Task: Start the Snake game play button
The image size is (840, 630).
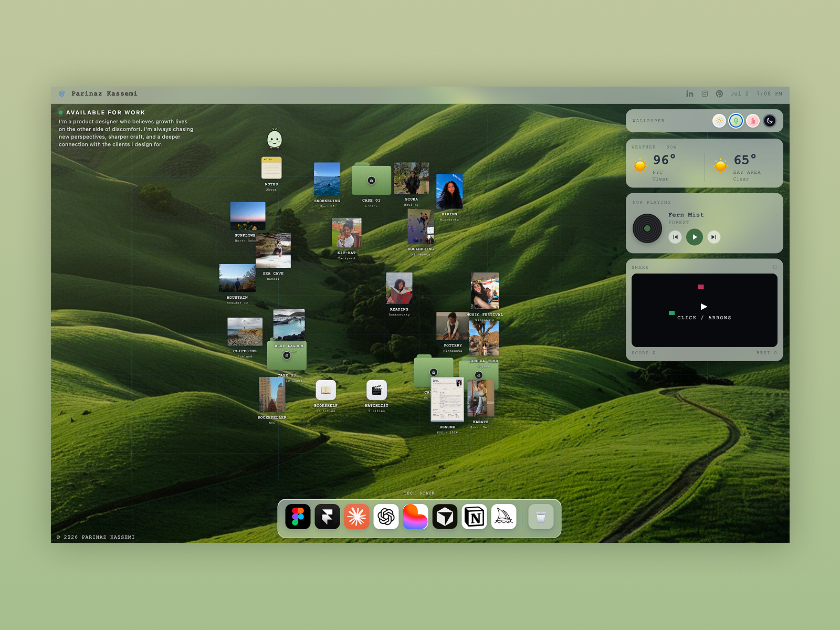Action: (704, 307)
